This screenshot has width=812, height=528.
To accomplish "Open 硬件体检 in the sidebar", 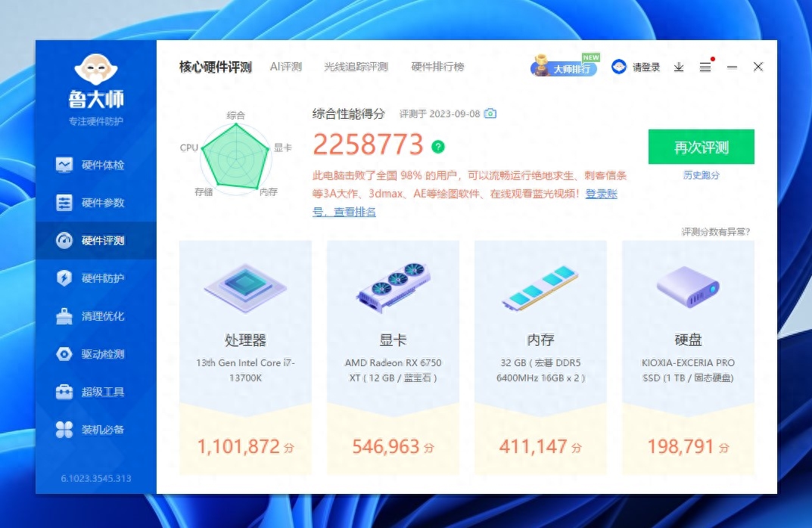I will click(x=96, y=165).
